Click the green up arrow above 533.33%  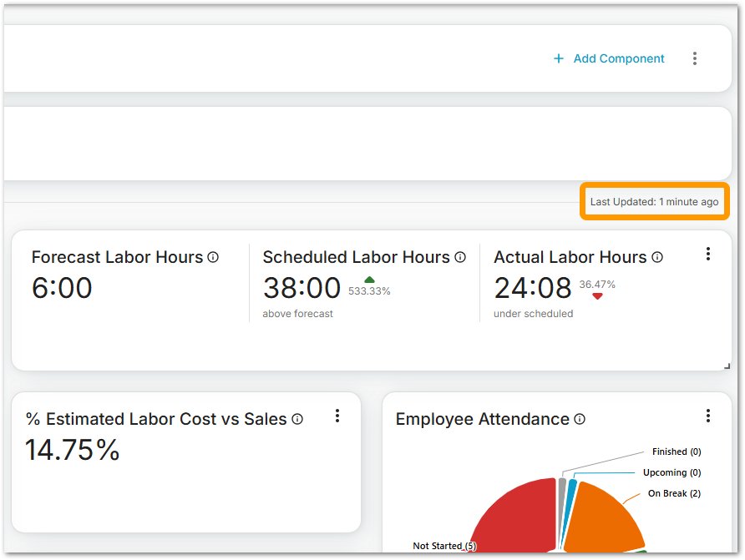tap(369, 280)
